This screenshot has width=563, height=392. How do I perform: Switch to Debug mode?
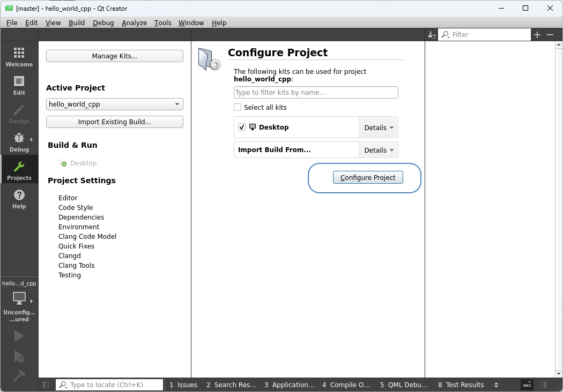pos(19,142)
